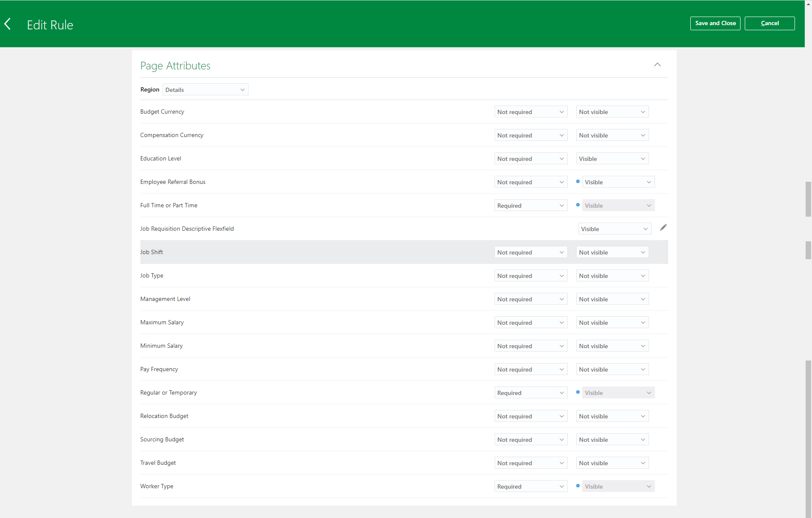Viewport: 812px width, 518px height.
Task: Click Save and Close
Action: pyautogui.click(x=715, y=23)
